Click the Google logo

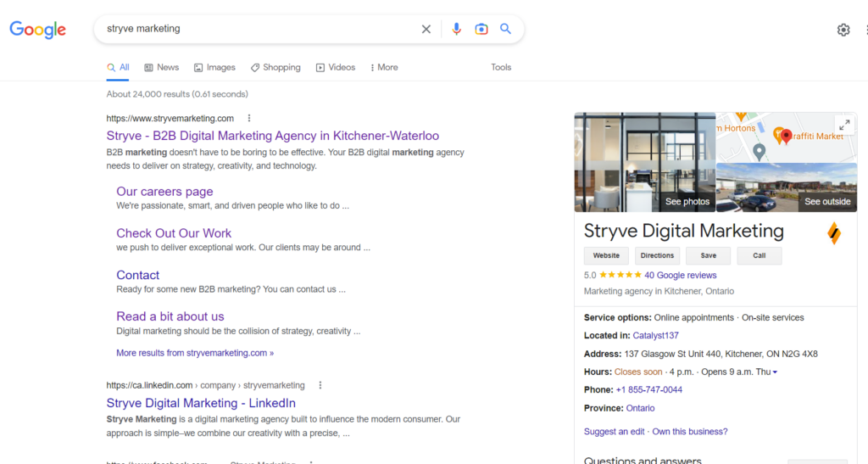(x=37, y=30)
